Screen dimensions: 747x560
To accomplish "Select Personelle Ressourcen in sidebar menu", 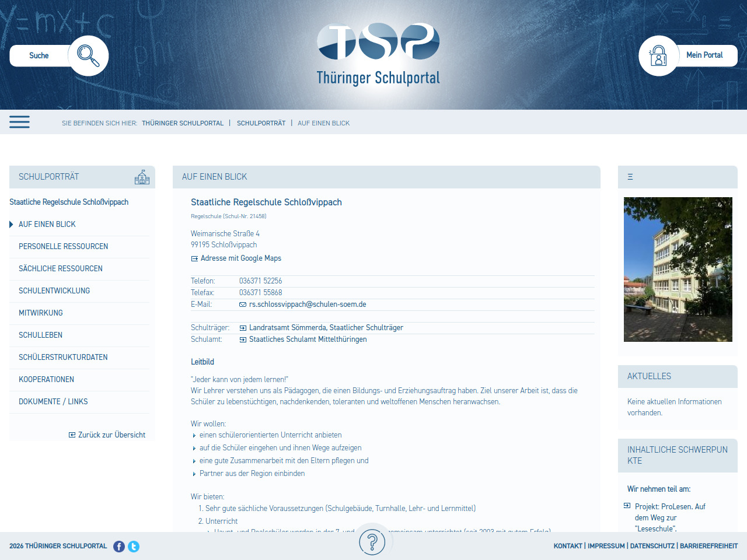I will (63, 247).
